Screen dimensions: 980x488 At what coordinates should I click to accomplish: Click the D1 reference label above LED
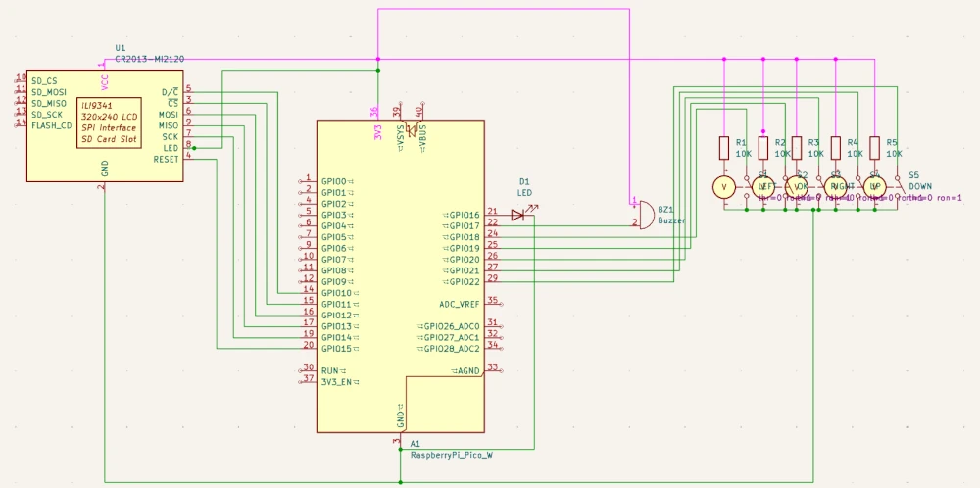click(x=524, y=182)
